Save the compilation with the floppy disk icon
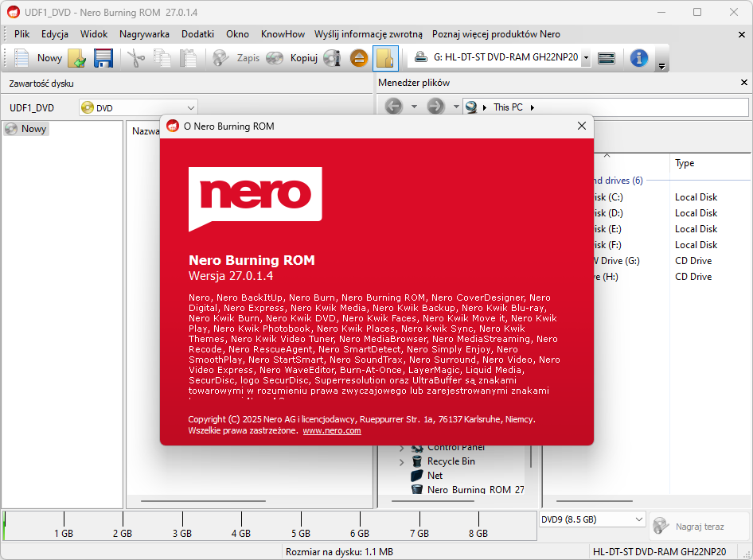Image resolution: width=753 pixels, height=560 pixels. click(x=103, y=58)
